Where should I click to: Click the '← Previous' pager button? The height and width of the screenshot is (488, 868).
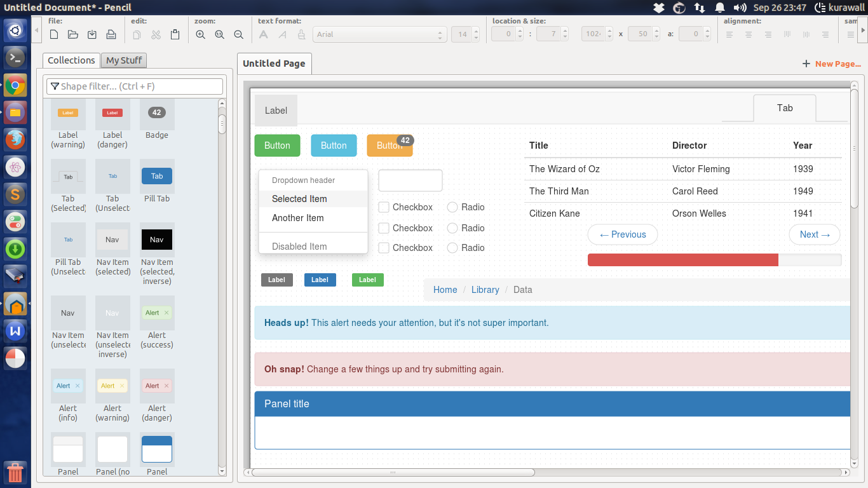coord(623,234)
